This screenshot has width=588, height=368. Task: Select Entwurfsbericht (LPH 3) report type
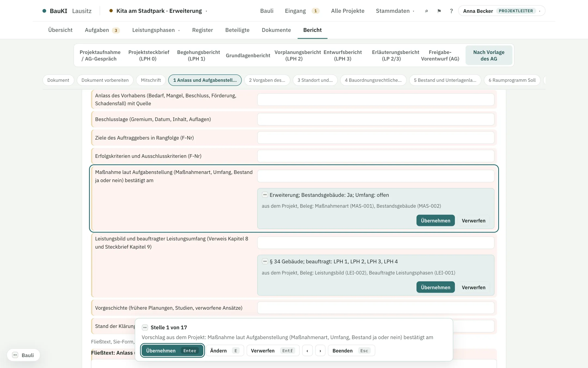point(342,55)
